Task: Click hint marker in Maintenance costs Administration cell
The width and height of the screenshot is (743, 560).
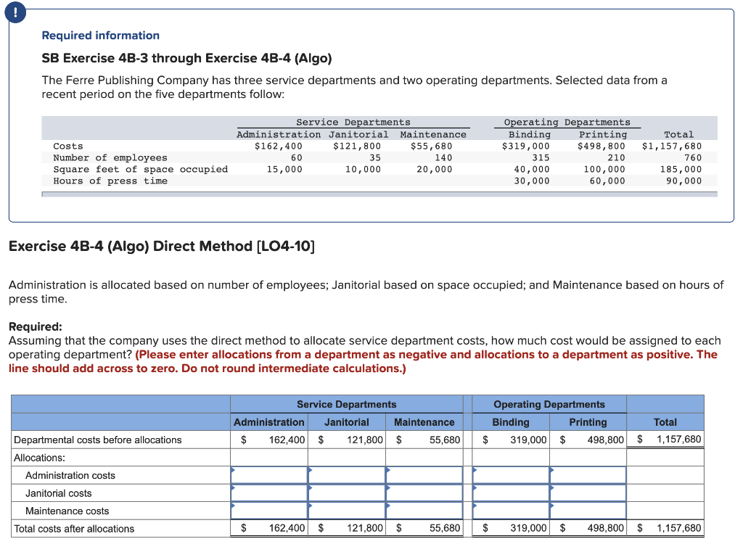Action: [x=234, y=507]
